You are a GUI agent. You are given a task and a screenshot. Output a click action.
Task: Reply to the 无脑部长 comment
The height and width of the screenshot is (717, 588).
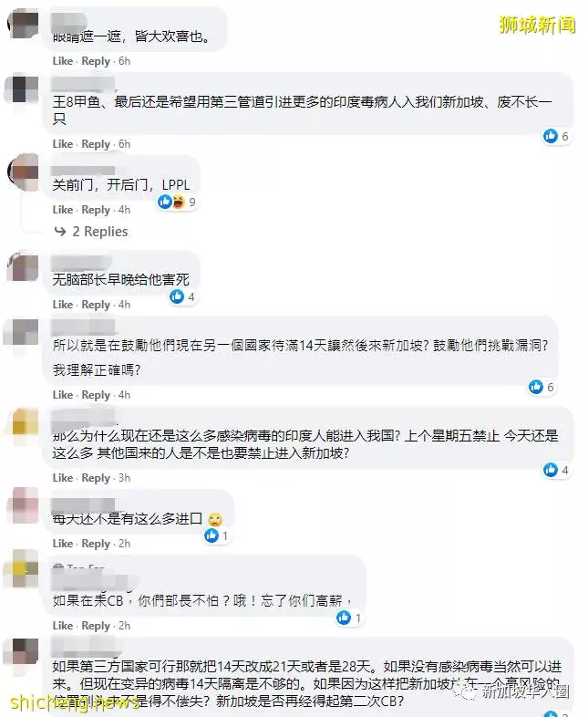[x=96, y=305]
